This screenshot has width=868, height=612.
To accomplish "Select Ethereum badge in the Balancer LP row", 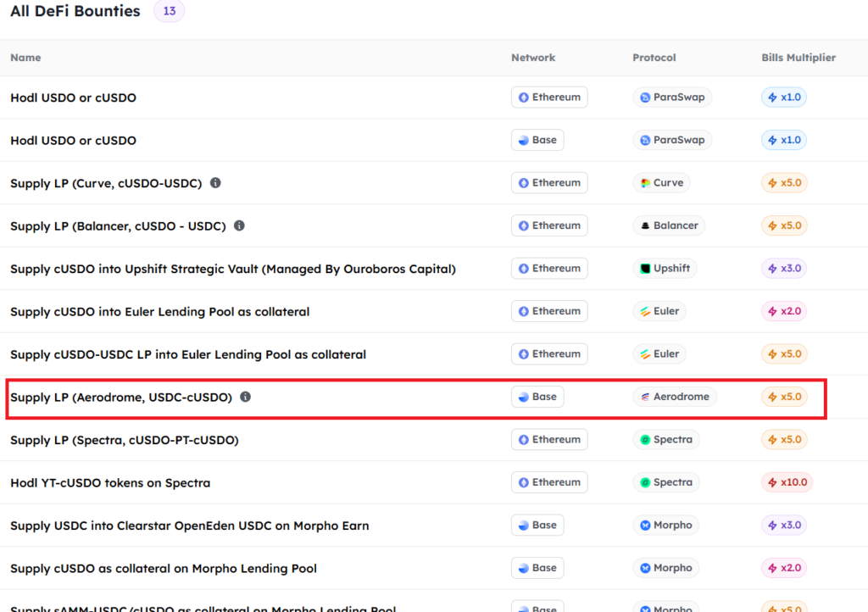I will point(549,225).
